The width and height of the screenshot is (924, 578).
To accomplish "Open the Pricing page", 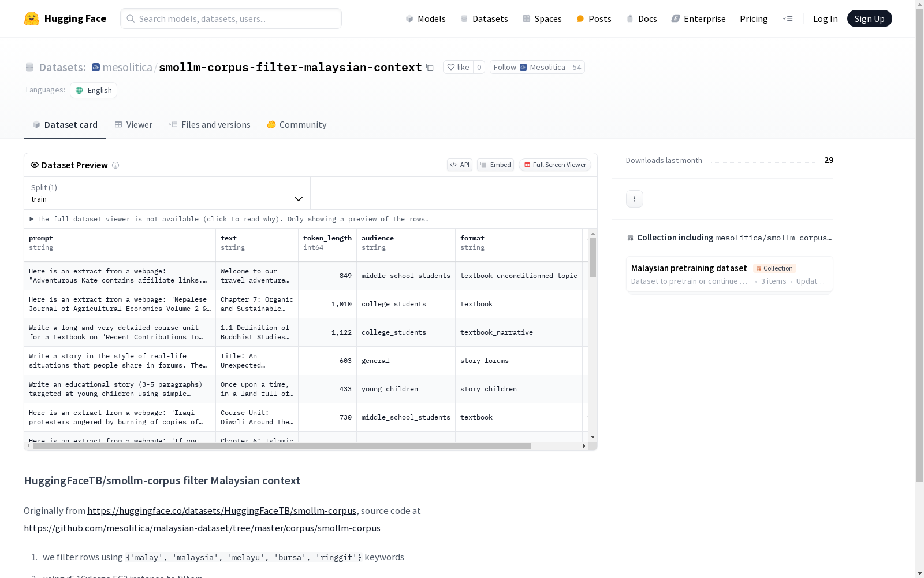I will [754, 18].
